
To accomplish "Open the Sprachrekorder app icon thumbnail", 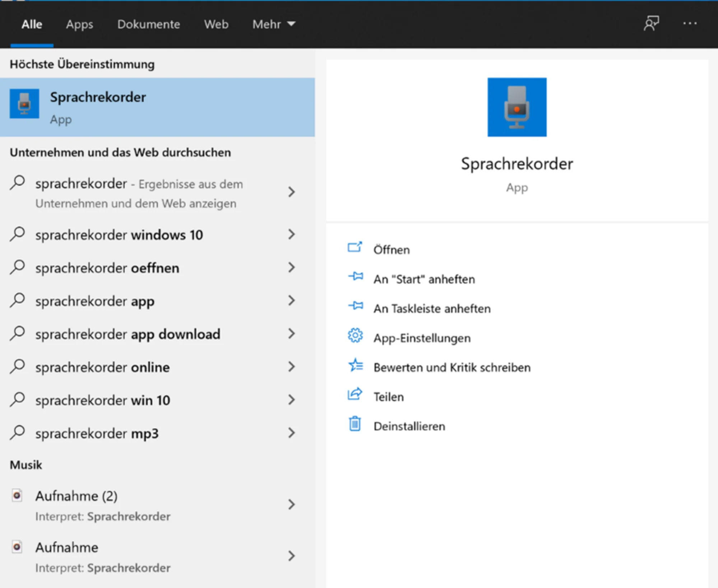I will 517,107.
